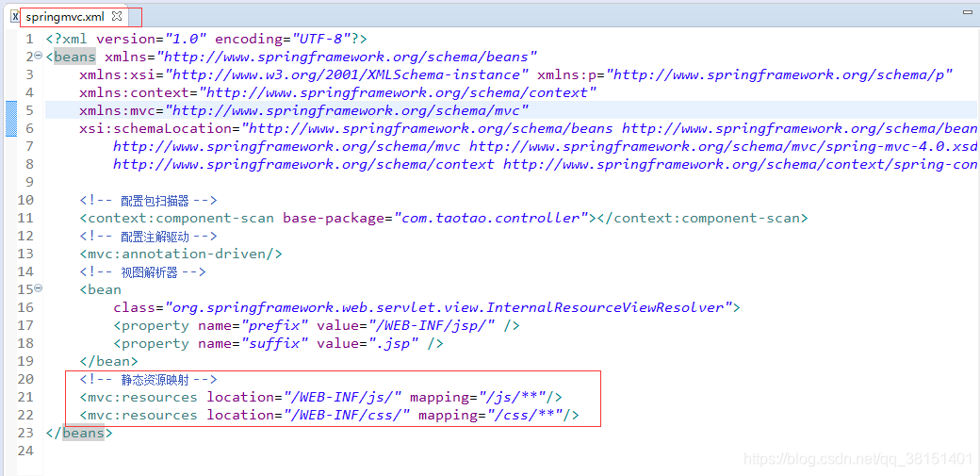Click the opening beans tag on line 2
The image size is (980, 476).
click(x=72, y=57)
